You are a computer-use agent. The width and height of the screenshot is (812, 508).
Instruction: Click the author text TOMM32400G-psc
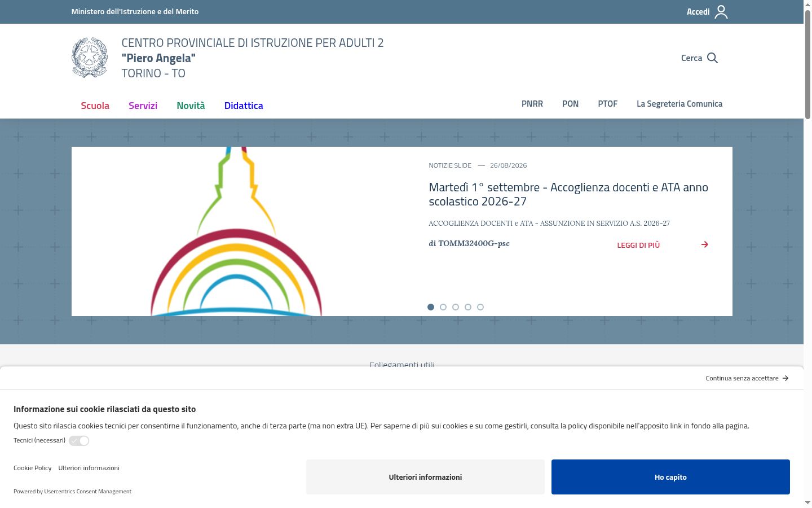pyautogui.click(x=474, y=243)
